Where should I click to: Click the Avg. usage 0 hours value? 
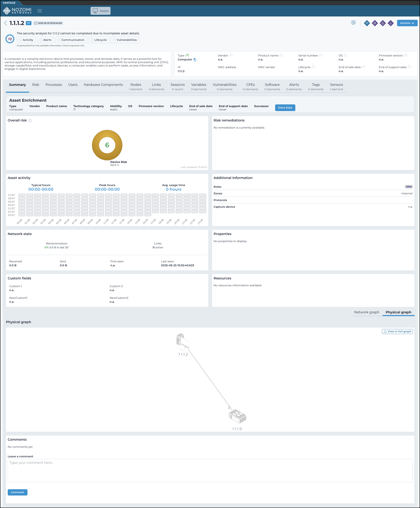click(x=174, y=189)
